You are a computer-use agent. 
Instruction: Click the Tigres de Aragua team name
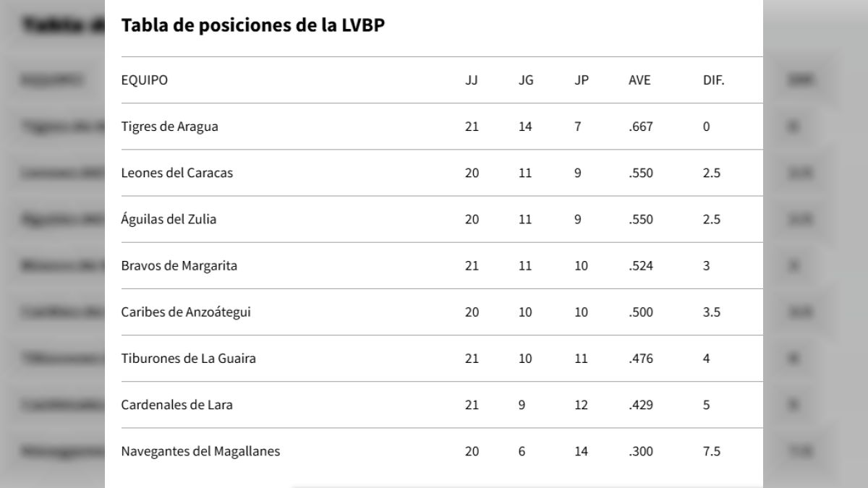[169, 127]
